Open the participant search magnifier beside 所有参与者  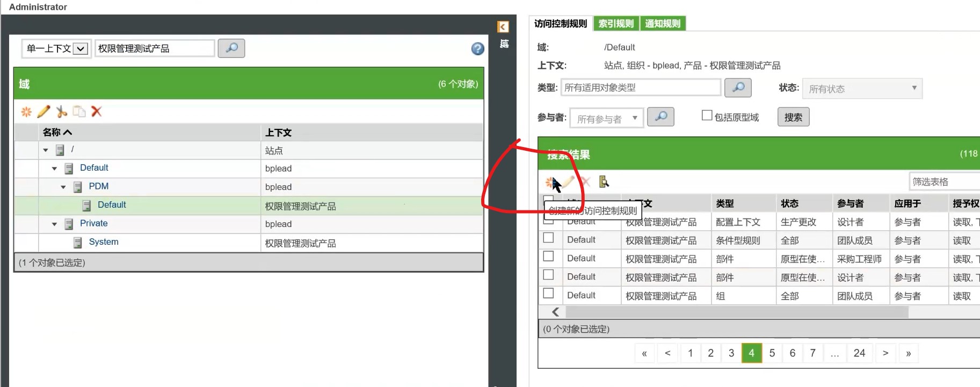click(x=660, y=117)
